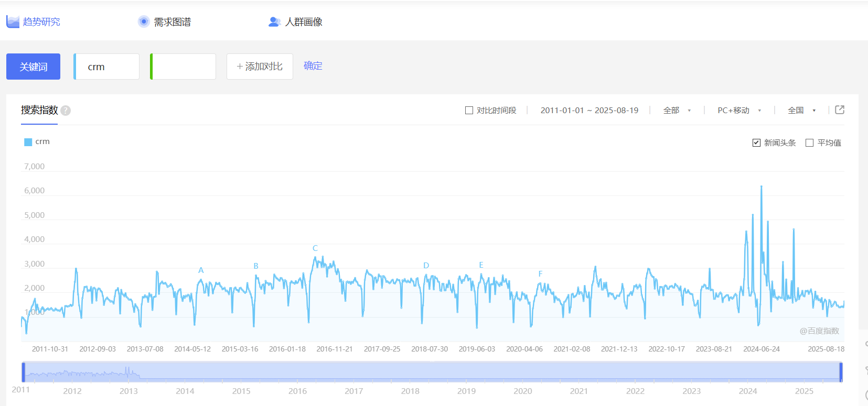Click the 2025-08-18 x-axis date label
This screenshot has width=868, height=406.
tap(826, 349)
